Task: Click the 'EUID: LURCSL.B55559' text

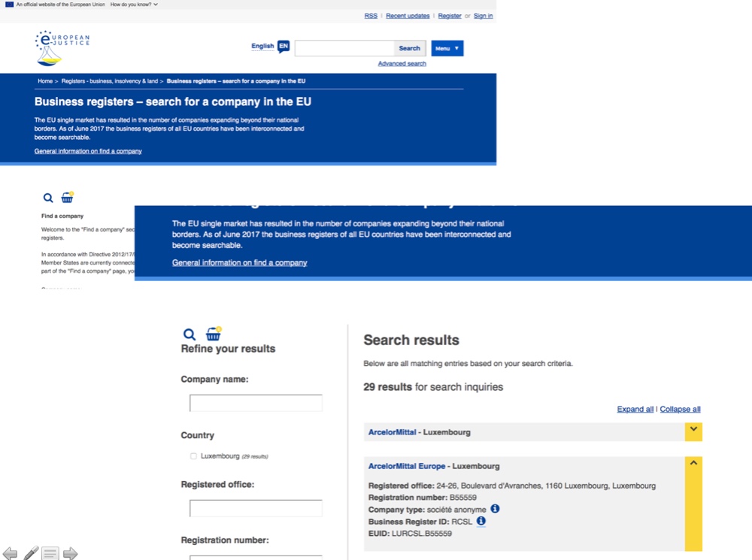Action: pos(410,534)
